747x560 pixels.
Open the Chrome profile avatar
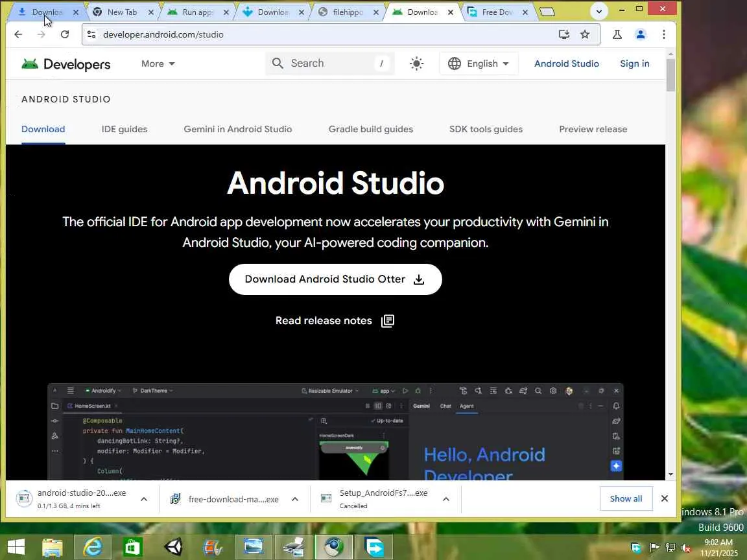tap(640, 34)
